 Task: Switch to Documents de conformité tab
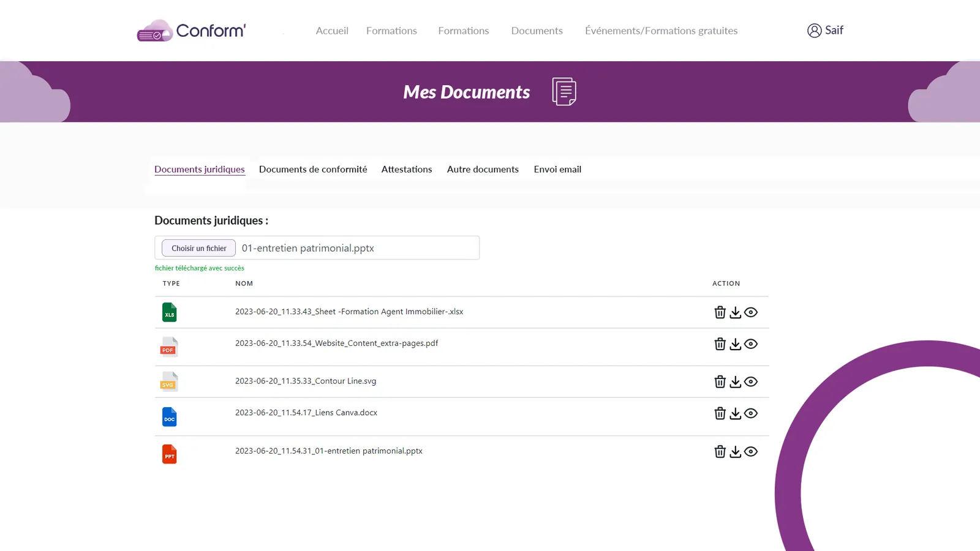(x=313, y=170)
